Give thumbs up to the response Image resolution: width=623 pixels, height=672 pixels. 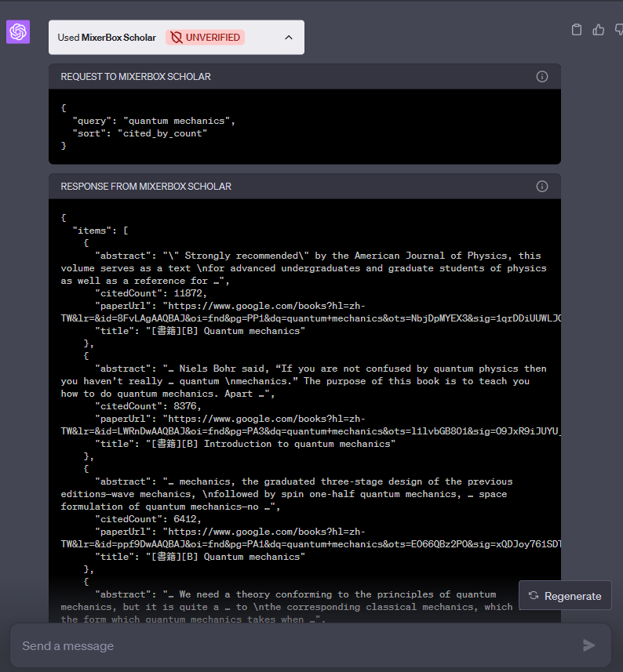click(x=598, y=30)
